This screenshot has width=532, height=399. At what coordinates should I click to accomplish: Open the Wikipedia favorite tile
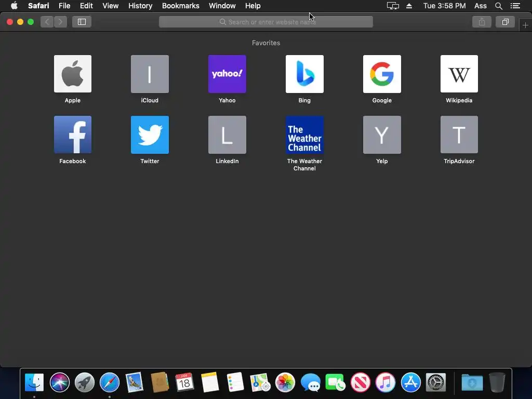459,74
